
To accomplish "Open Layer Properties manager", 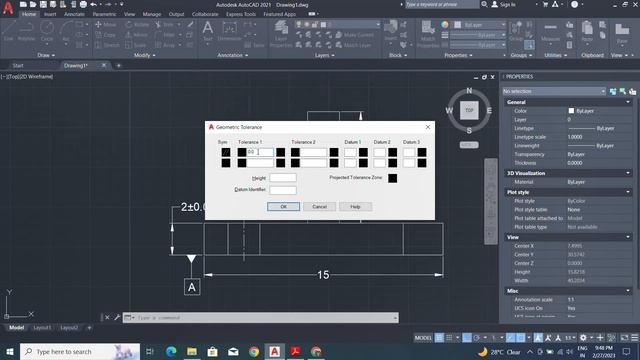I will [x=281, y=33].
